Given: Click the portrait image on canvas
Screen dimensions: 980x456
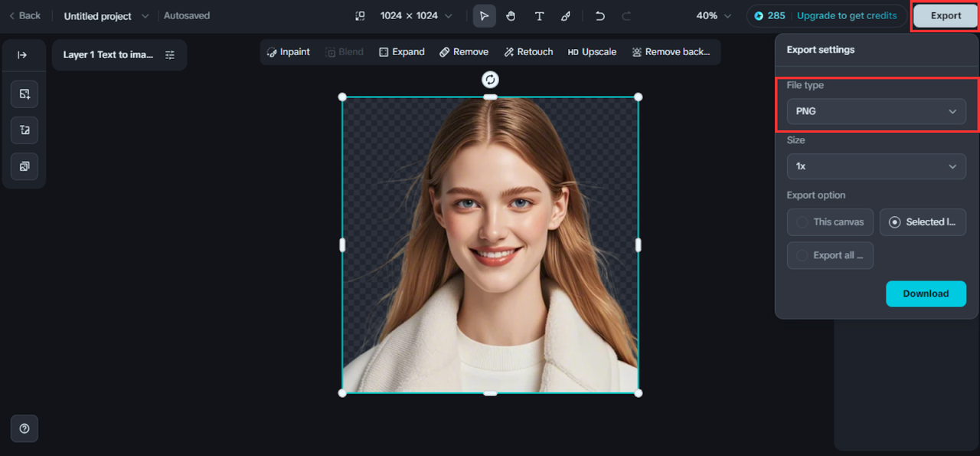Looking at the screenshot, I should pyautogui.click(x=490, y=245).
